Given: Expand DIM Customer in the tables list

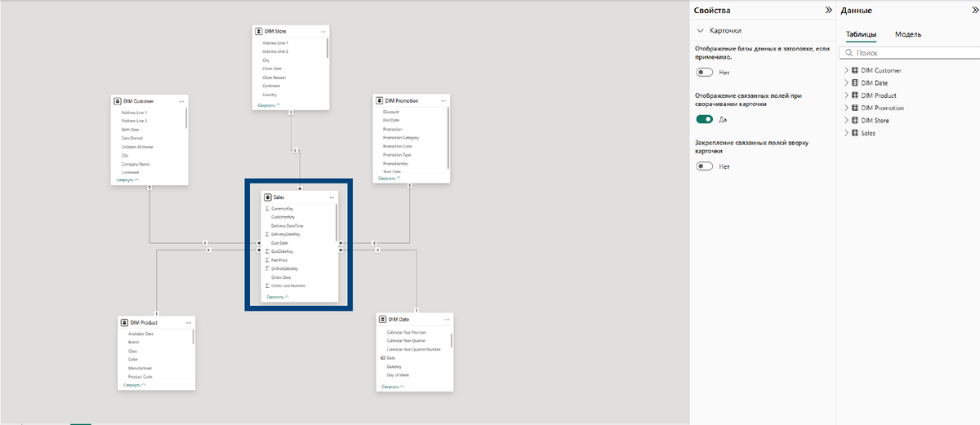Looking at the screenshot, I should click(846, 70).
